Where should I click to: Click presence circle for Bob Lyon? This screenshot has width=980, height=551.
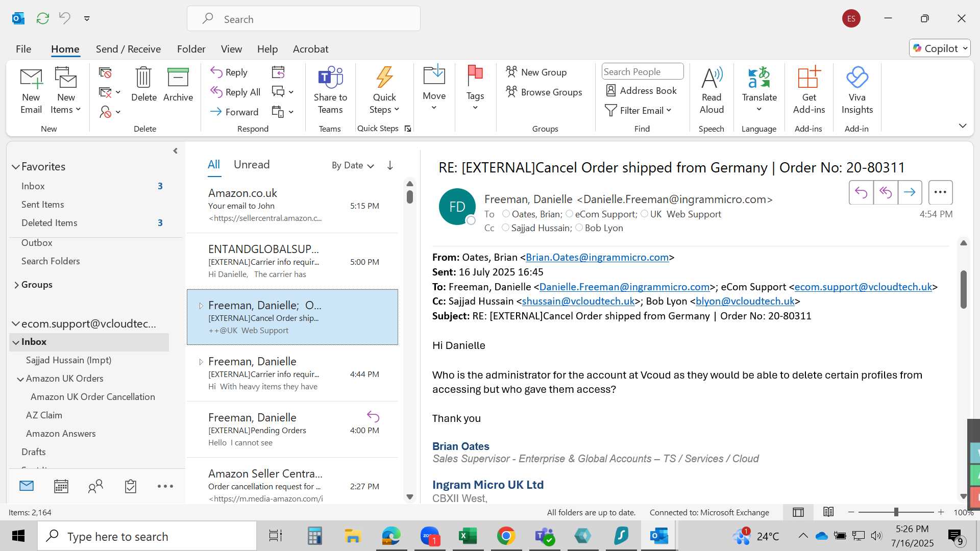click(x=579, y=228)
